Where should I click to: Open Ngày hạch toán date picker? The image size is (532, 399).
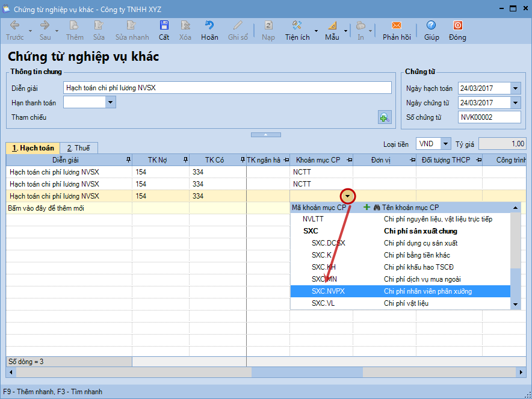click(515, 88)
